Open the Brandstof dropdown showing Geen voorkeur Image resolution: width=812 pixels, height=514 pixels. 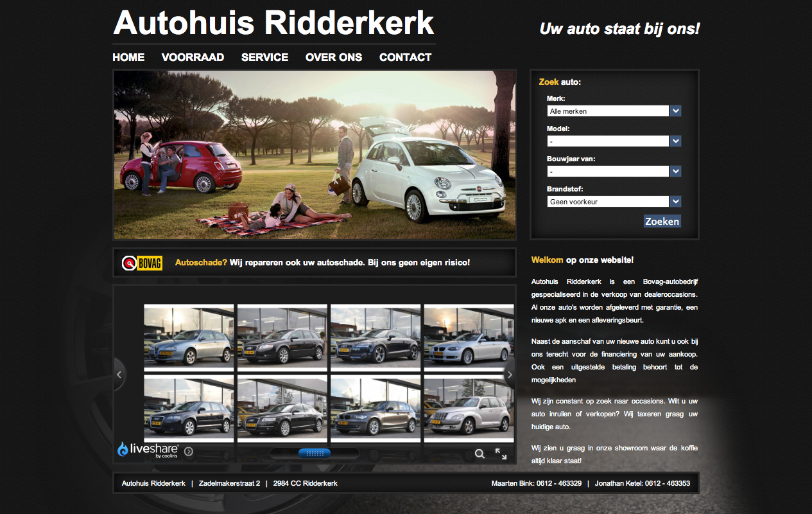(614, 201)
